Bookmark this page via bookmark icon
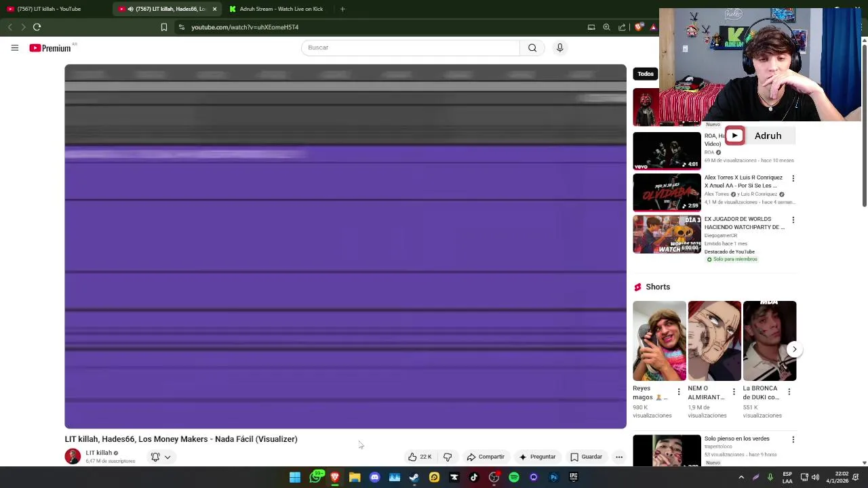The width and height of the screenshot is (868, 488). pos(163,27)
